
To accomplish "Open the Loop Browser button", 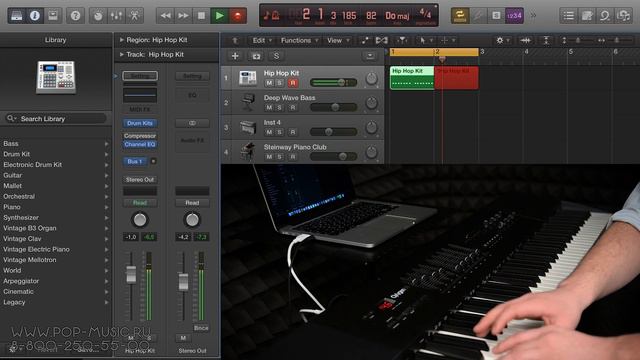I will pos(605,16).
